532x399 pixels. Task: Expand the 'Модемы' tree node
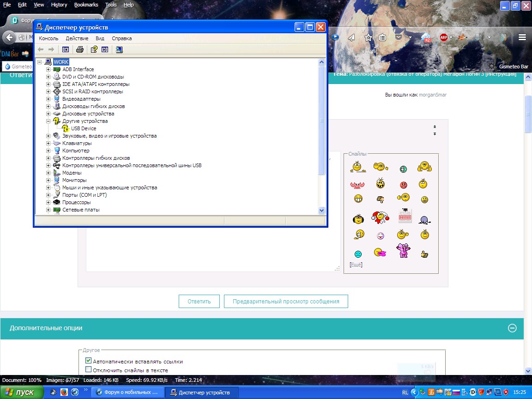click(x=48, y=173)
